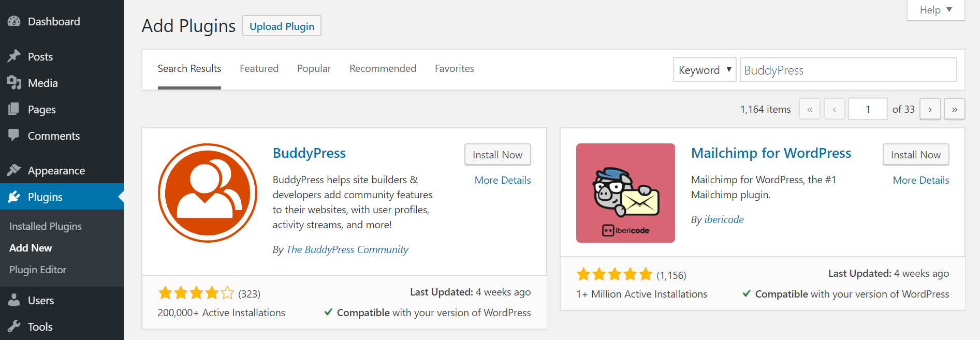Screen dimensions: 980x340
Task: Open BuddyPress plugin title link
Action: [x=309, y=153]
